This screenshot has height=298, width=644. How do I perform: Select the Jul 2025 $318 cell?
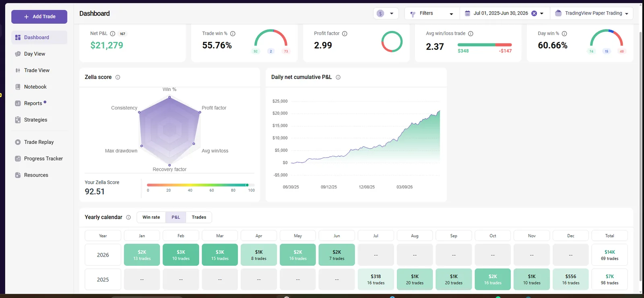click(x=376, y=279)
